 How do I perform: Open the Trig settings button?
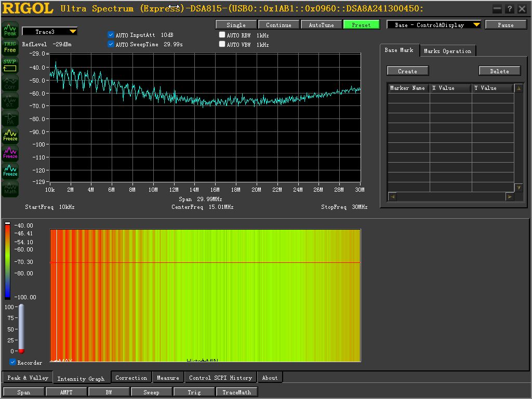[x=194, y=392]
